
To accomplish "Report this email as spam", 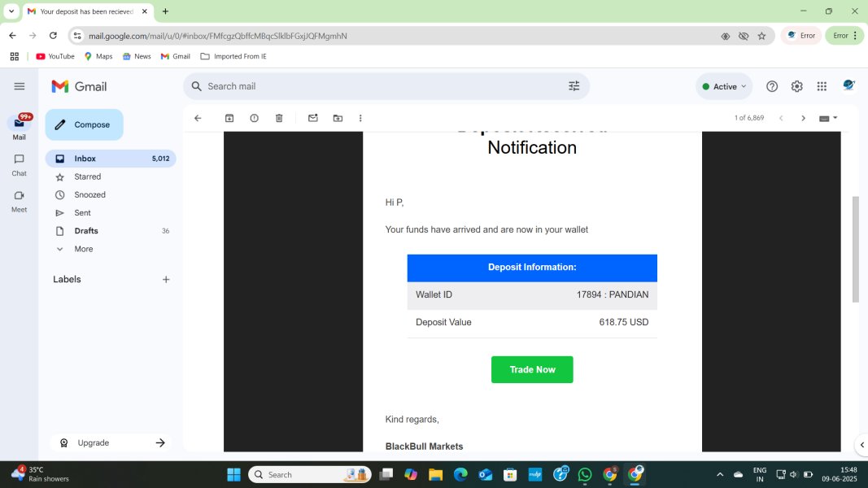I will pyautogui.click(x=254, y=118).
